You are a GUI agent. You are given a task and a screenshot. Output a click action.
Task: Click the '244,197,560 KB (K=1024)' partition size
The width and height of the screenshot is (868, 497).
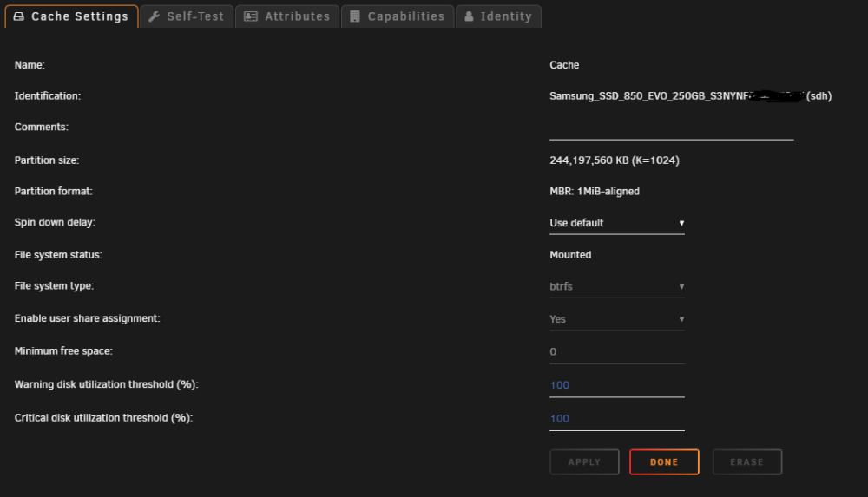[x=615, y=160]
